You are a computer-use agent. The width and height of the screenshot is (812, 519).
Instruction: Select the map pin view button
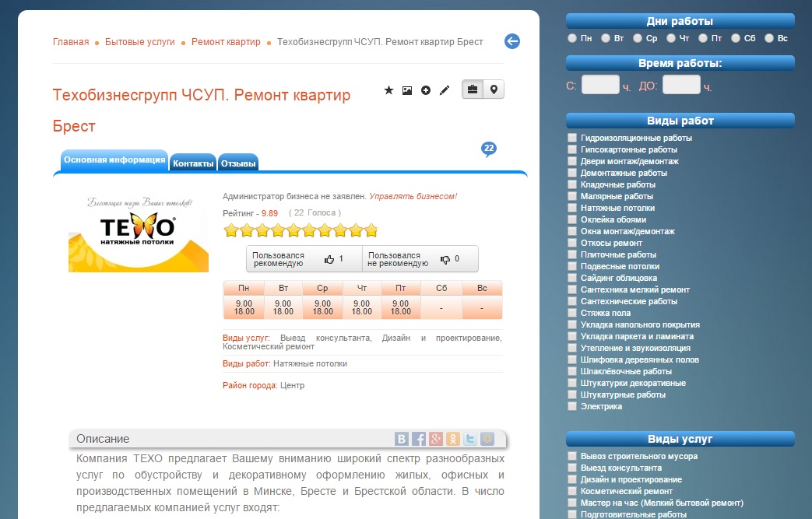pos(494,89)
